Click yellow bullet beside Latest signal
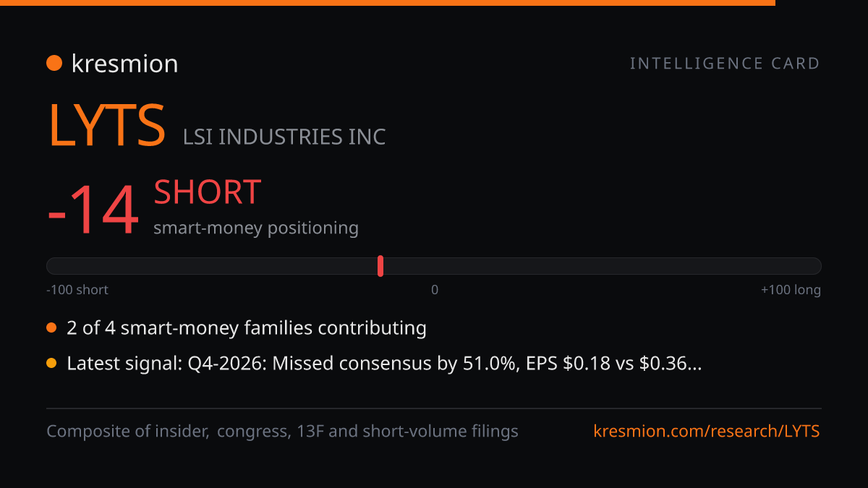 pyautogui.click(x=51, y=364)
